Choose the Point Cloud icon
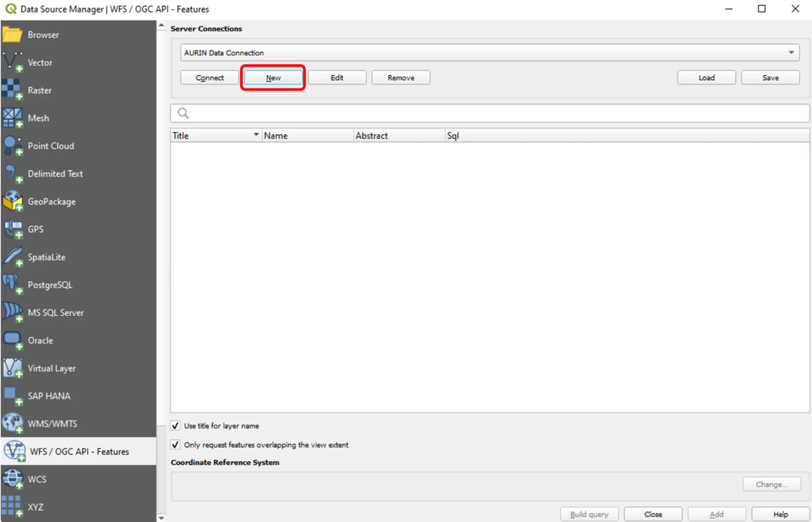 click(x=12, y=146)
